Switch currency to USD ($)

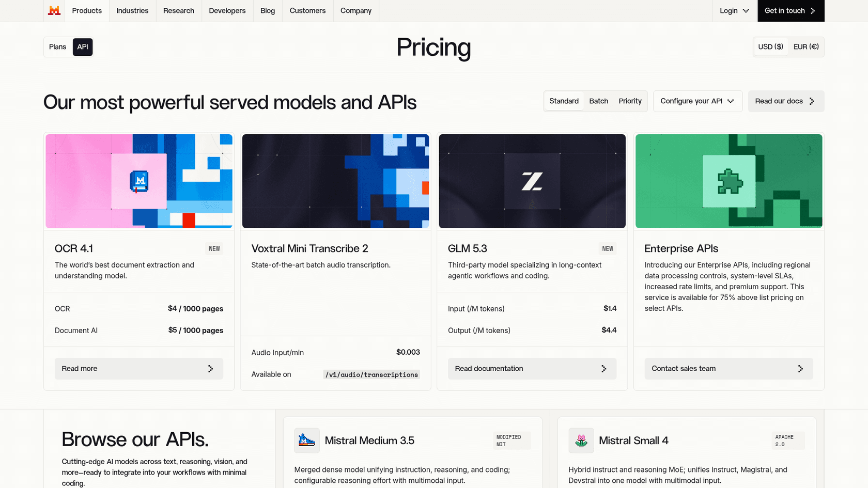[x=770, y=47]
